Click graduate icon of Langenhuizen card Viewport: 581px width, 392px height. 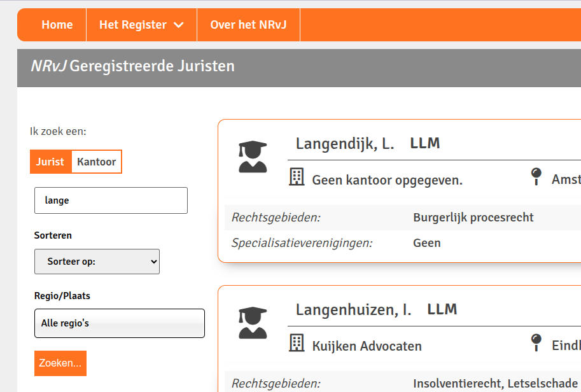click(253, 323)
